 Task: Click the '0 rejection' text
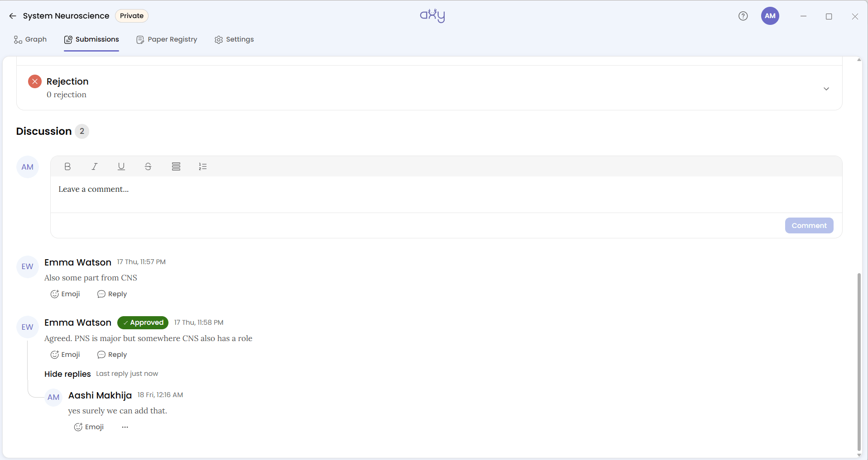(67, 95)
